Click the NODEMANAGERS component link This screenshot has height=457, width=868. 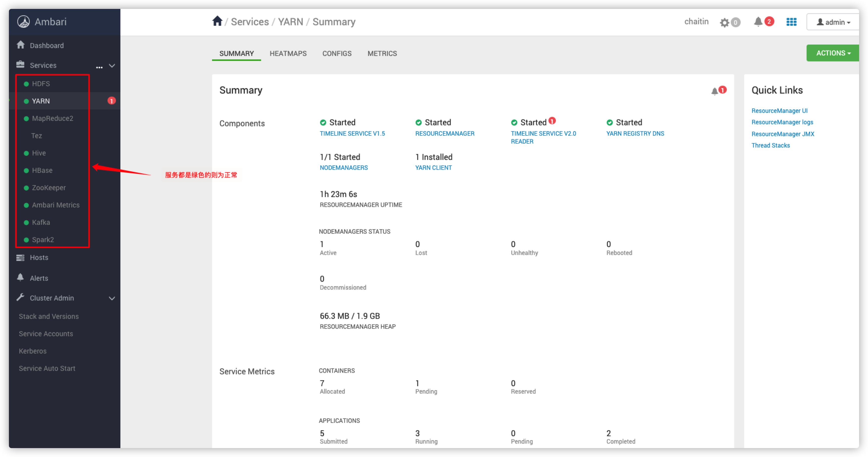[344, 168]
